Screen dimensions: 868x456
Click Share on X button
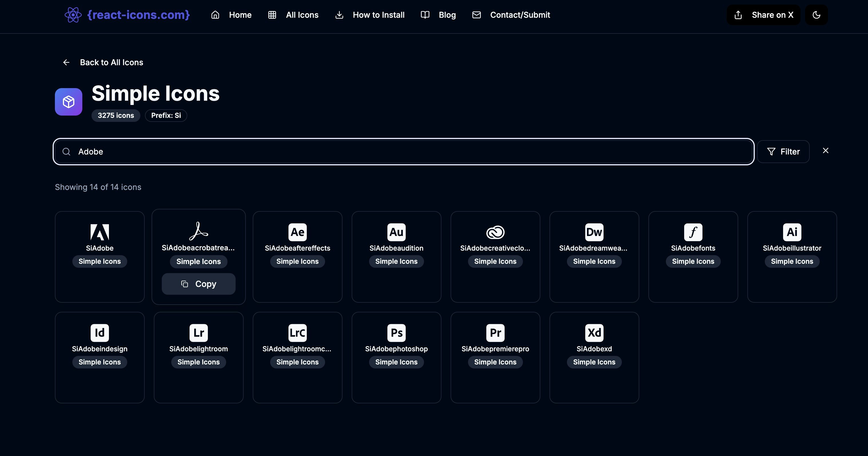pos(764,15)
